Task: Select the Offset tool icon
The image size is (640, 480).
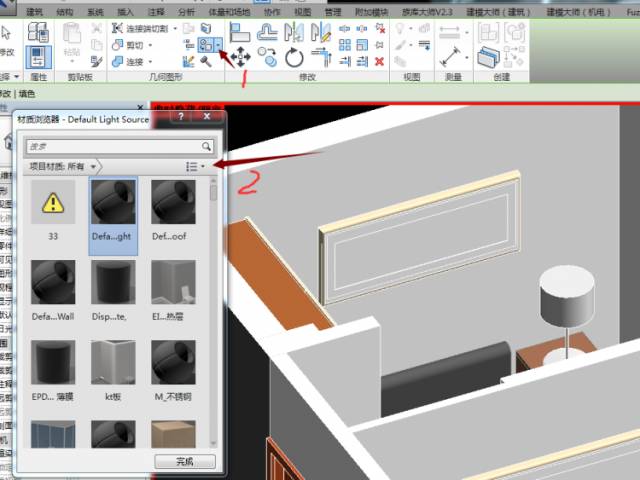Action: [267, 33]
